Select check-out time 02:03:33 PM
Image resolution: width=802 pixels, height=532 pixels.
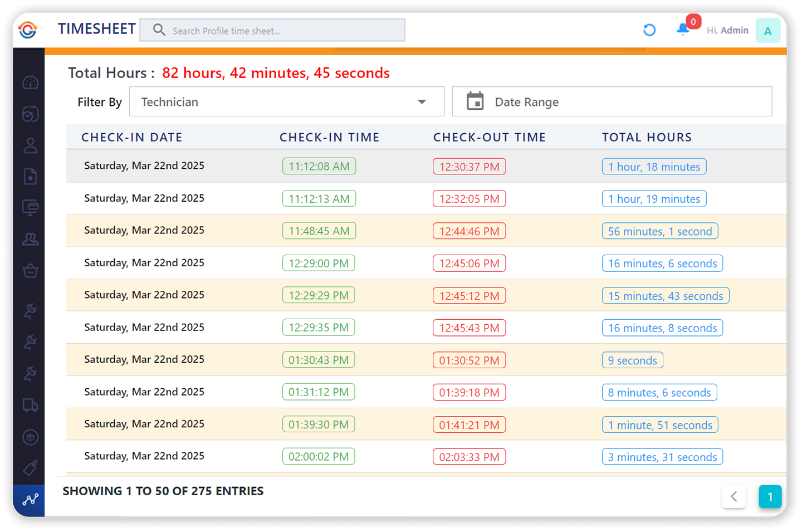pos(470,457)
